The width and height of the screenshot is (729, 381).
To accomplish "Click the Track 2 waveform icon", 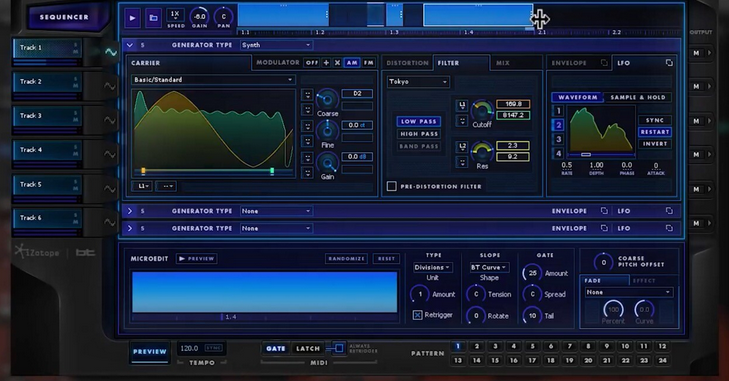I will tap(110, 86).
